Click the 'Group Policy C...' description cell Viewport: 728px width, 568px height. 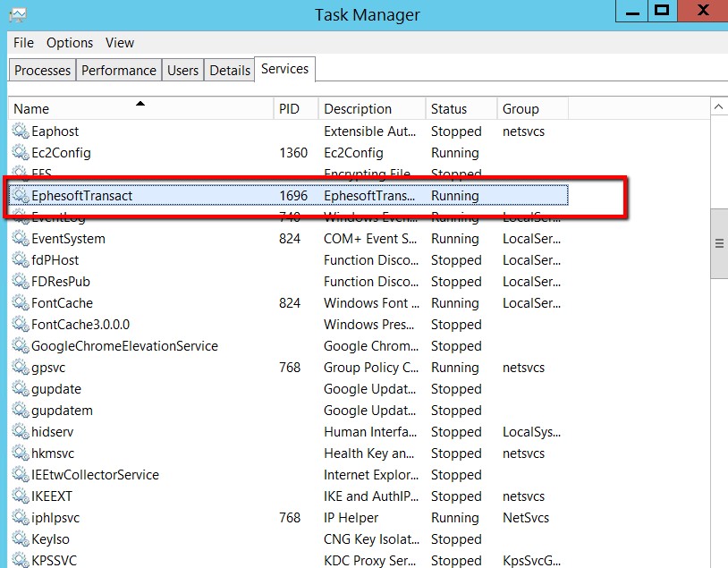tap(371, 368)
